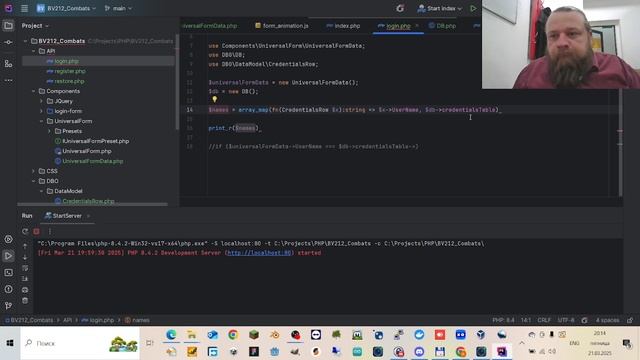Open the BV212_Combats project dropdown
640x360 pixels.
66,8
